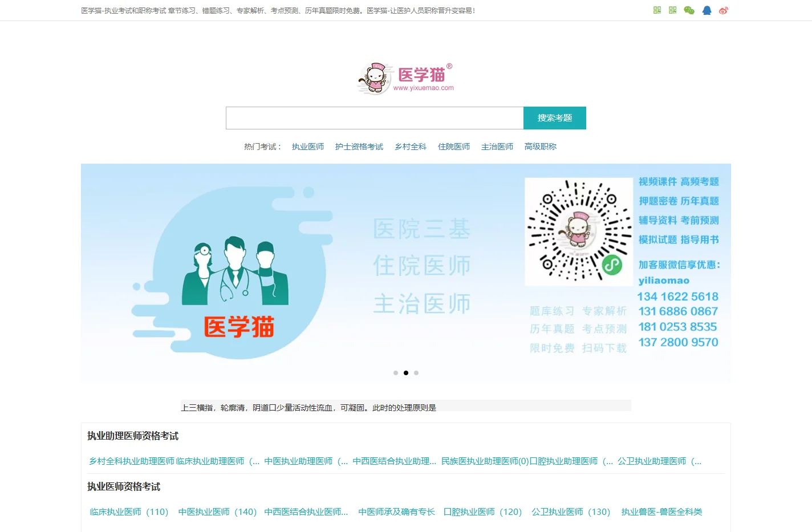Click phone number 131 6886 0867
Screen dimensions: 812x532
click(x=678, y=311)
